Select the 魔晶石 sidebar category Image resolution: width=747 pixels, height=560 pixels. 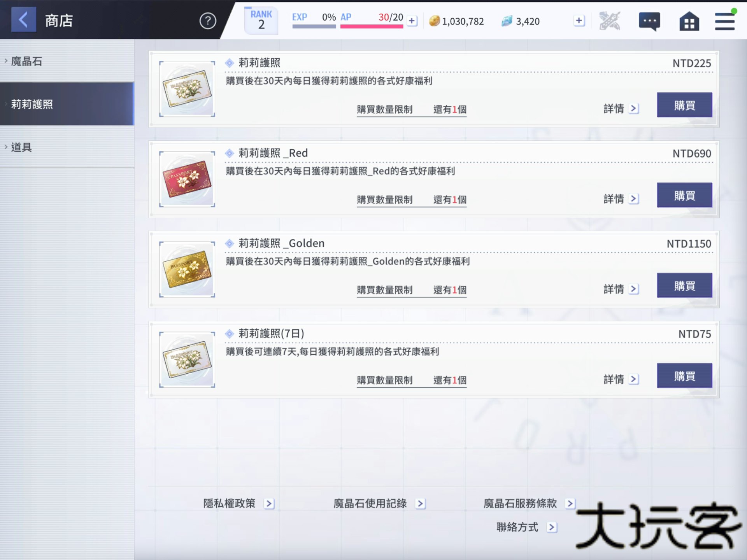[66, 61]
